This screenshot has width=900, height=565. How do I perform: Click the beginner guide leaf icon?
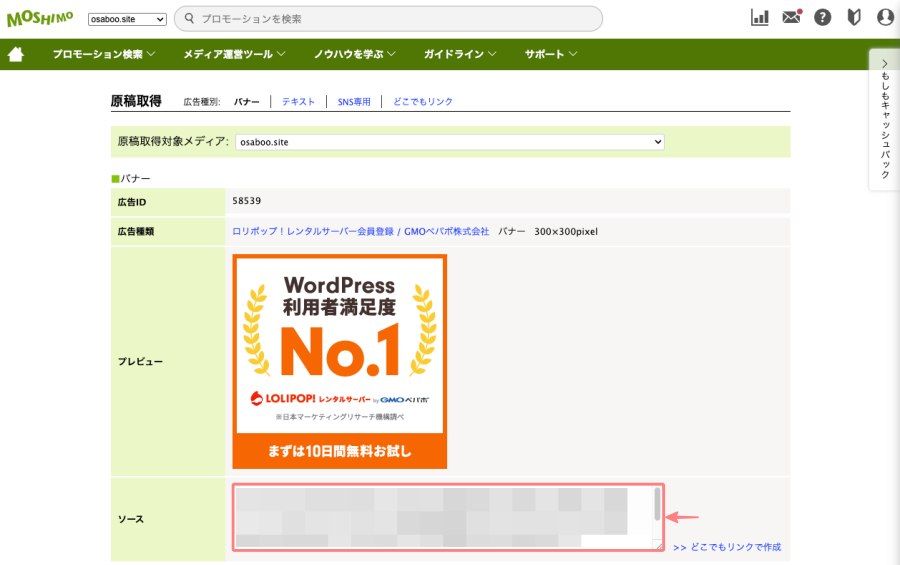[x=854, y=18]
